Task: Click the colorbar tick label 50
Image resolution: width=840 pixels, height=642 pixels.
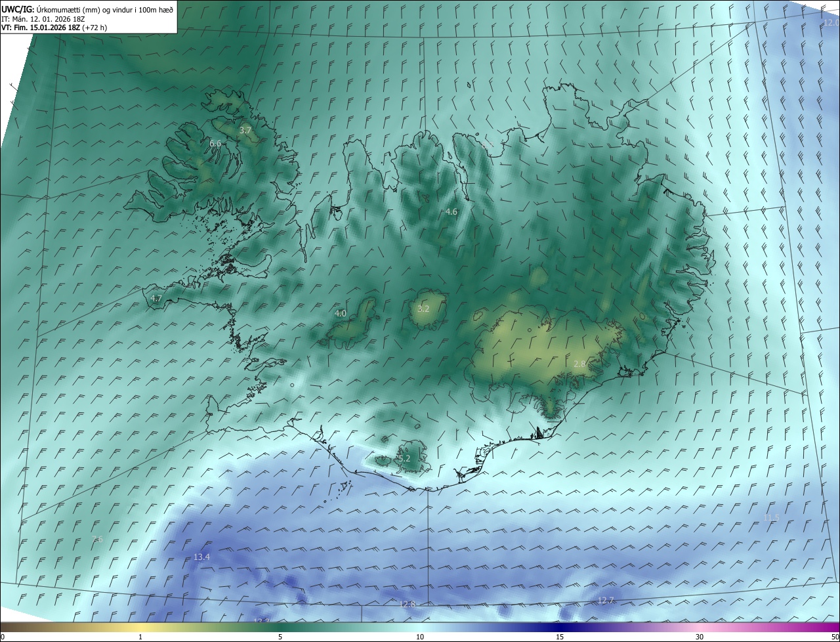Action: coord(835,637)
